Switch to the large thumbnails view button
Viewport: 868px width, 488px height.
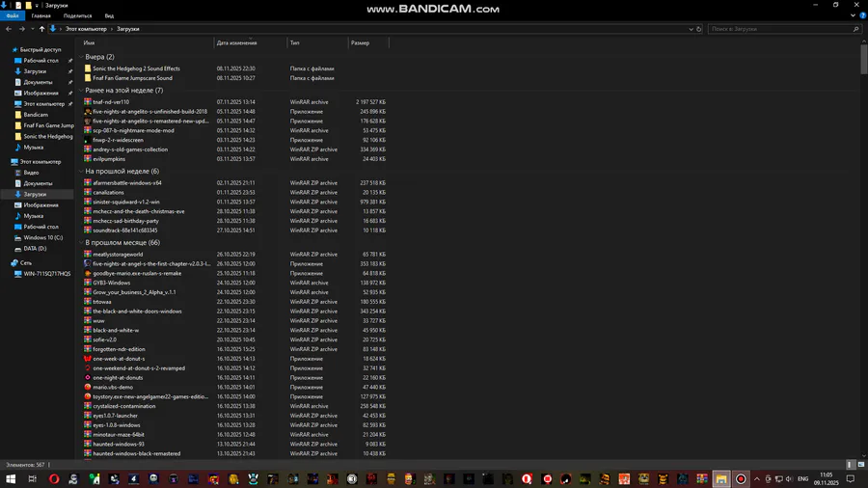click(x=861, y=465)
